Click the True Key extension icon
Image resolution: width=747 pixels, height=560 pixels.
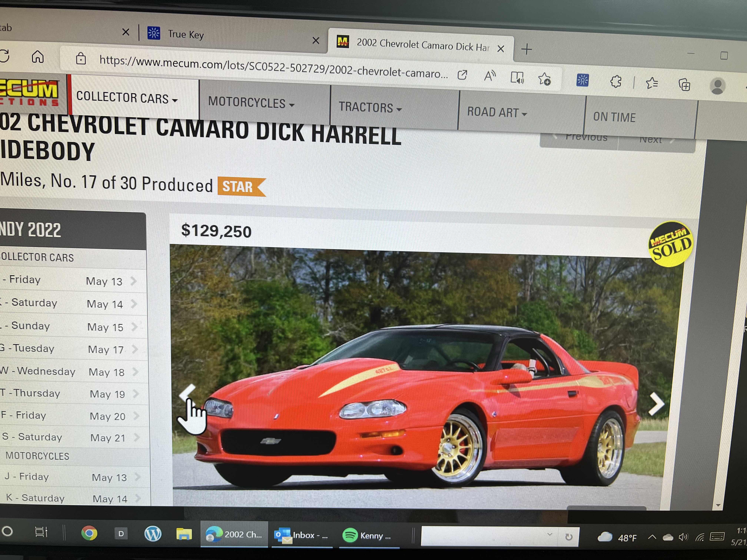pyautogui.click(x=582, y=80)
